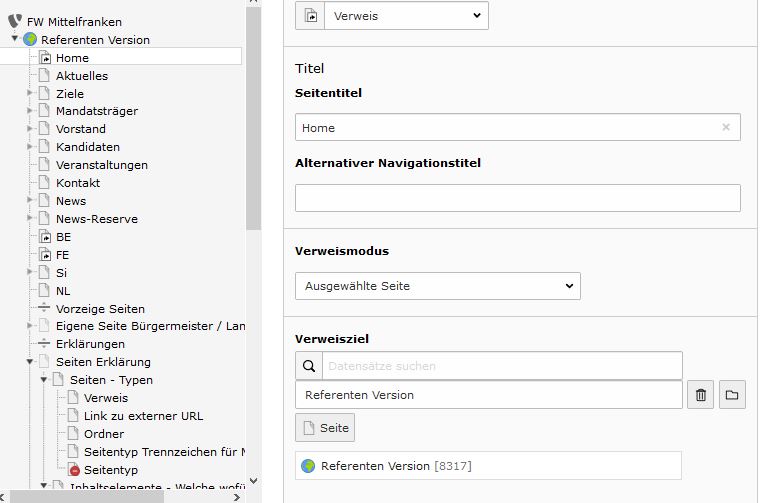Open the folder browse icon for Verweisziel

pyautogui.click(x=732, y=395)
